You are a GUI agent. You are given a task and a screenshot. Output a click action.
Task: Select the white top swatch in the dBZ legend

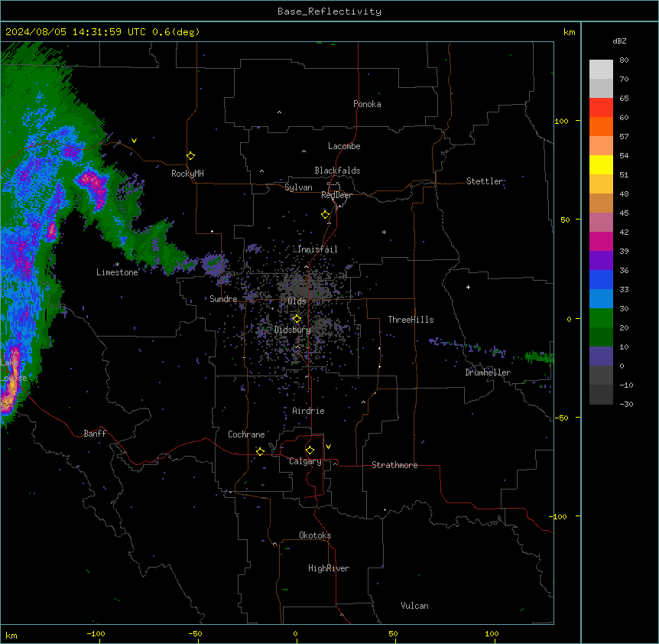(601, 69)
